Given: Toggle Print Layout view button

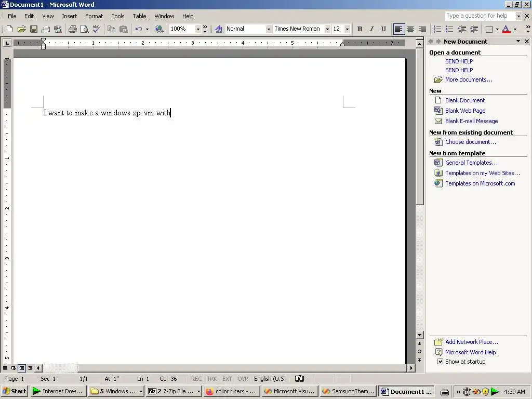Looking at the screenshot, I should [x=22, y=368].
